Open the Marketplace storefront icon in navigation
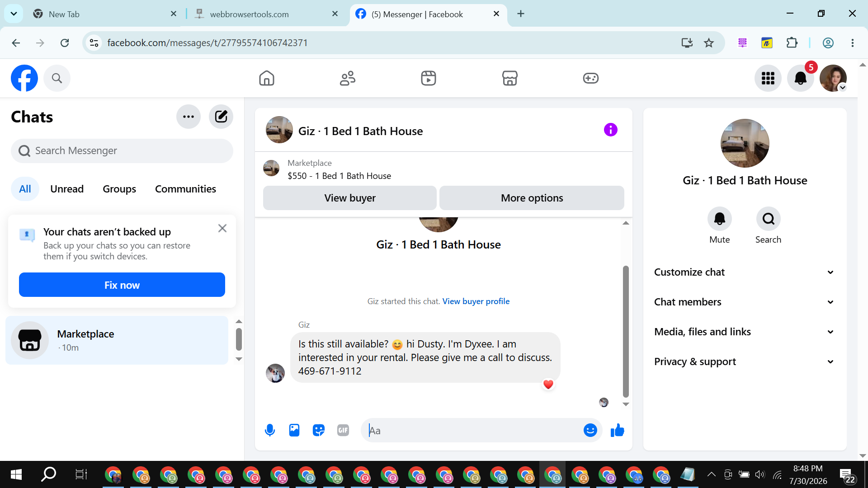This screenshot has width=868, height=488. click(x=509, y=78)
